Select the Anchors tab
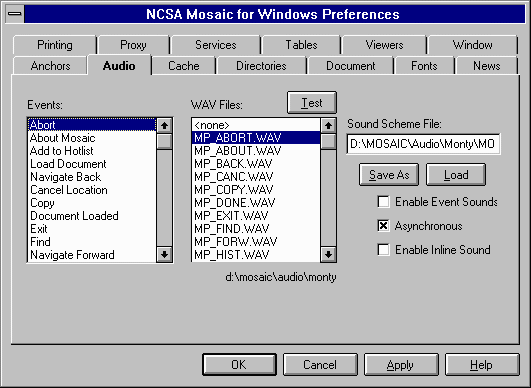Screen dimensions: 531x388 (50, 66)
